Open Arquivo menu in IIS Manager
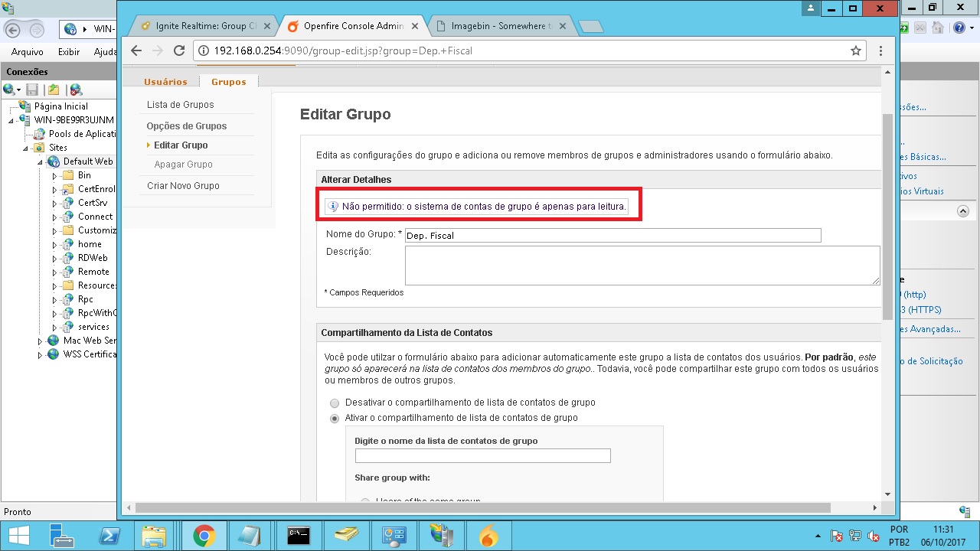Viewport: 980px width, 551px height. pyautogui.click(x=28, y=52)
